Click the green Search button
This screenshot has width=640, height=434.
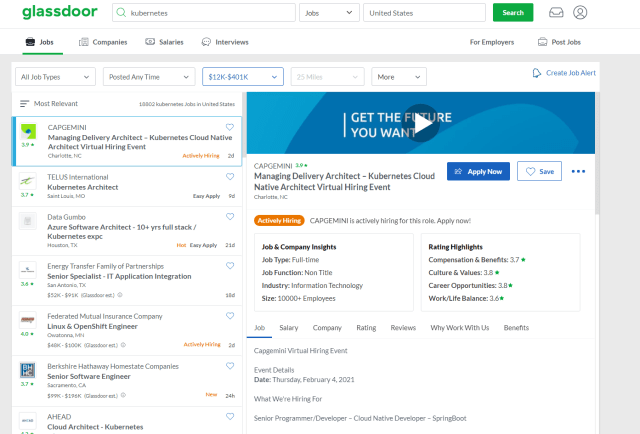pos(513,13)
